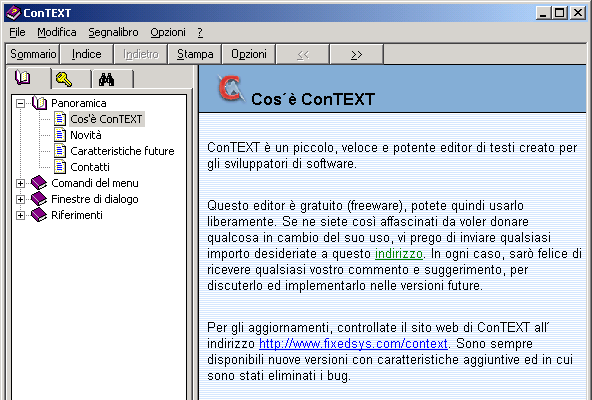Go to next topic with >> button
The height and width of the screenshot is (400, 592).
pos(356,54)
